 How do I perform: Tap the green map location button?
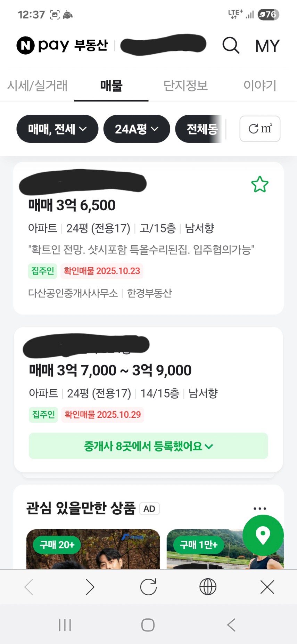click(263, 535)
